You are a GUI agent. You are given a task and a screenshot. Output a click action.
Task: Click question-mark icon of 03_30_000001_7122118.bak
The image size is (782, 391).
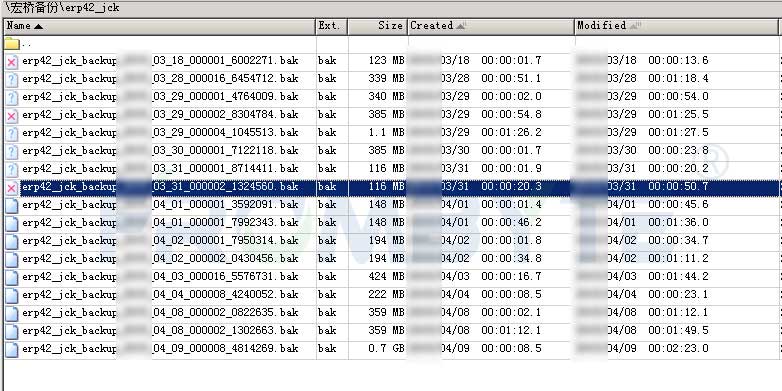(x=11, y=151)
